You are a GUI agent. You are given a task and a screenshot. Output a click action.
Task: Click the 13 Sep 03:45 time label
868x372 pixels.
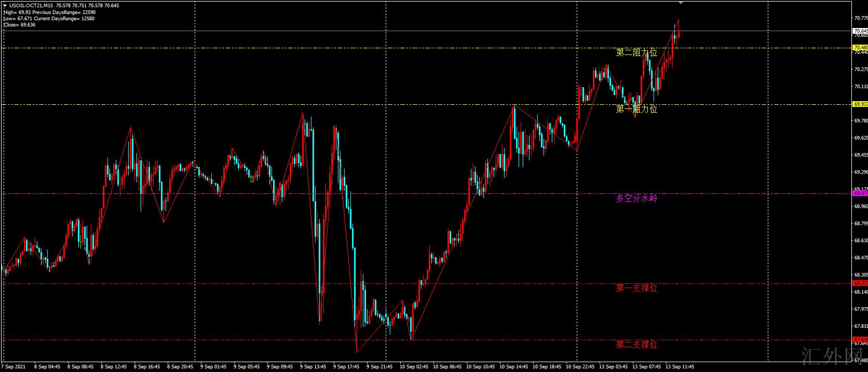pos(613,367)
